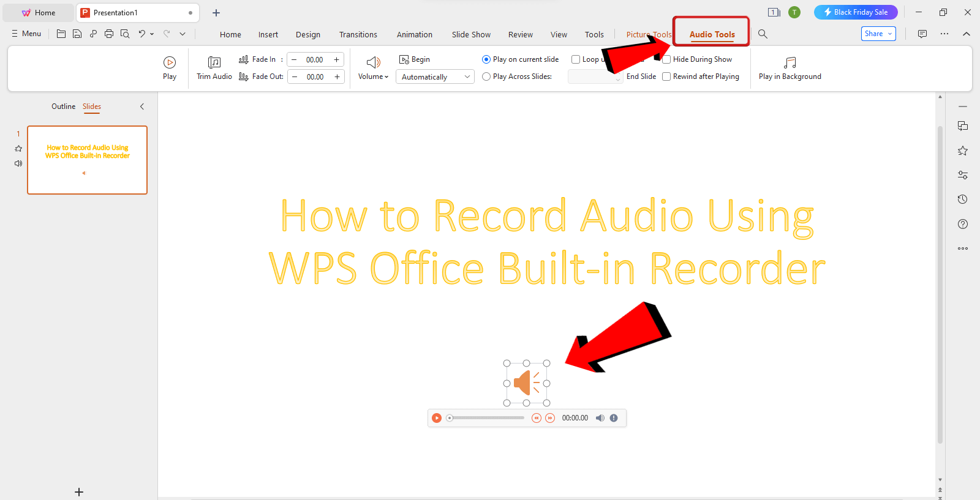
Task: Switch to the Review ribbon tab
Action: coord(521,34)
